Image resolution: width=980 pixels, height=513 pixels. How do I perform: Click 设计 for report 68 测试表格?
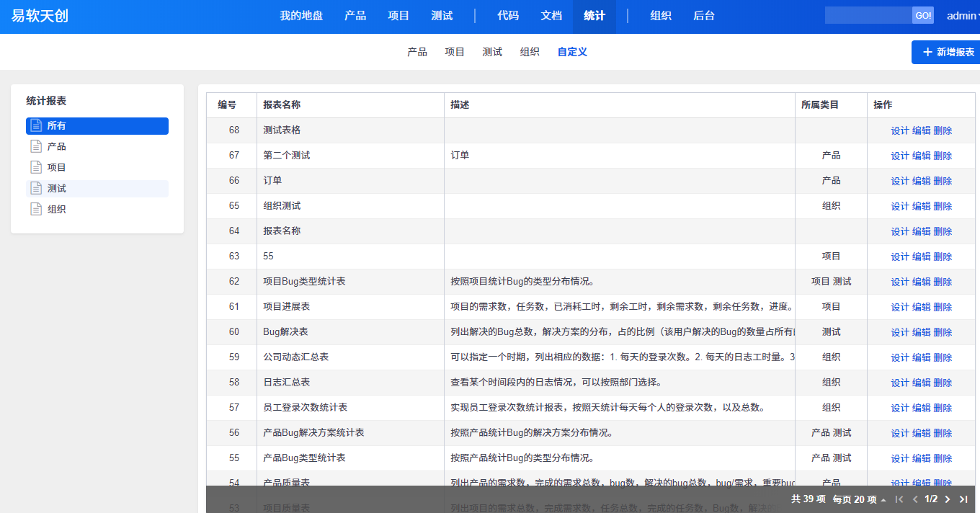(900, 130)
